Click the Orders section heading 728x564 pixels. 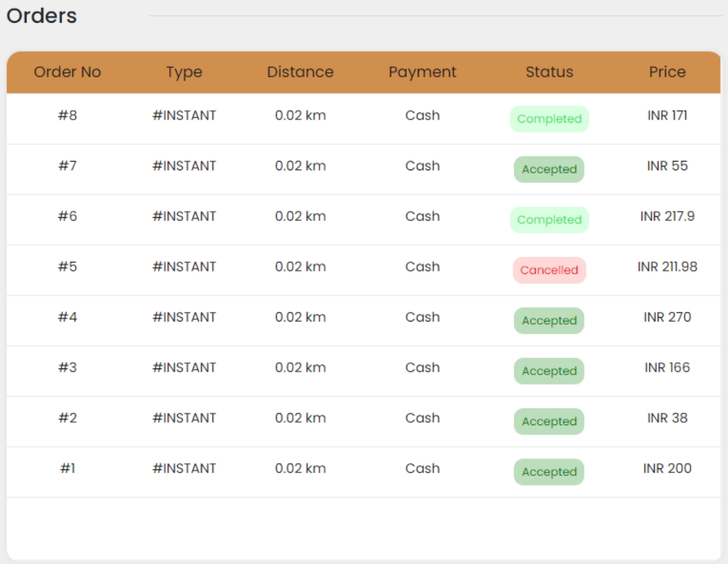[x=42, y=16]
